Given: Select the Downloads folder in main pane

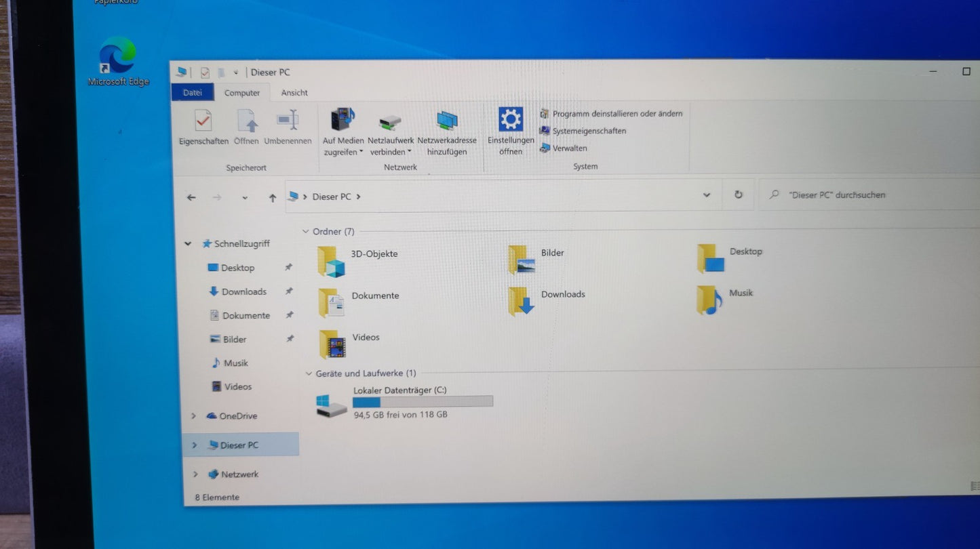Looking at the screenshot, I should coord(547,302).
